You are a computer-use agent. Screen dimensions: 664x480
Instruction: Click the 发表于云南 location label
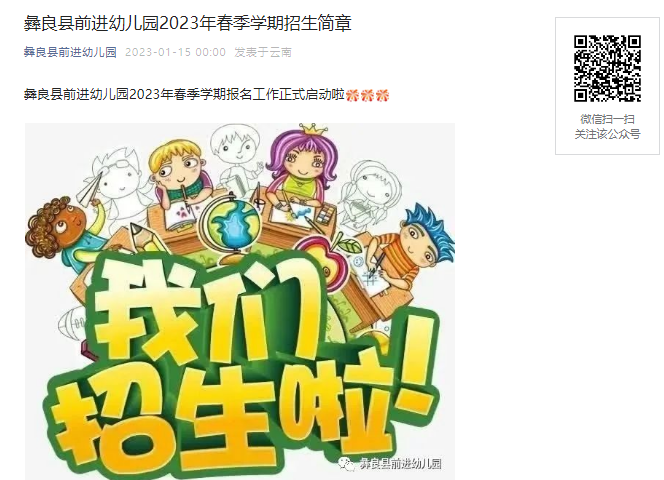pyautogui.click(x=263, y=52)
